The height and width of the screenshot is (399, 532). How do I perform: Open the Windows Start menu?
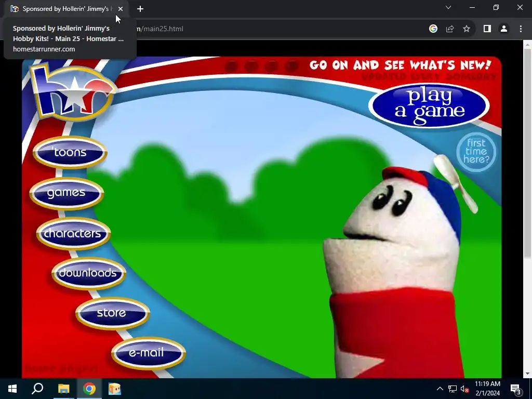(x=12, y=389)
